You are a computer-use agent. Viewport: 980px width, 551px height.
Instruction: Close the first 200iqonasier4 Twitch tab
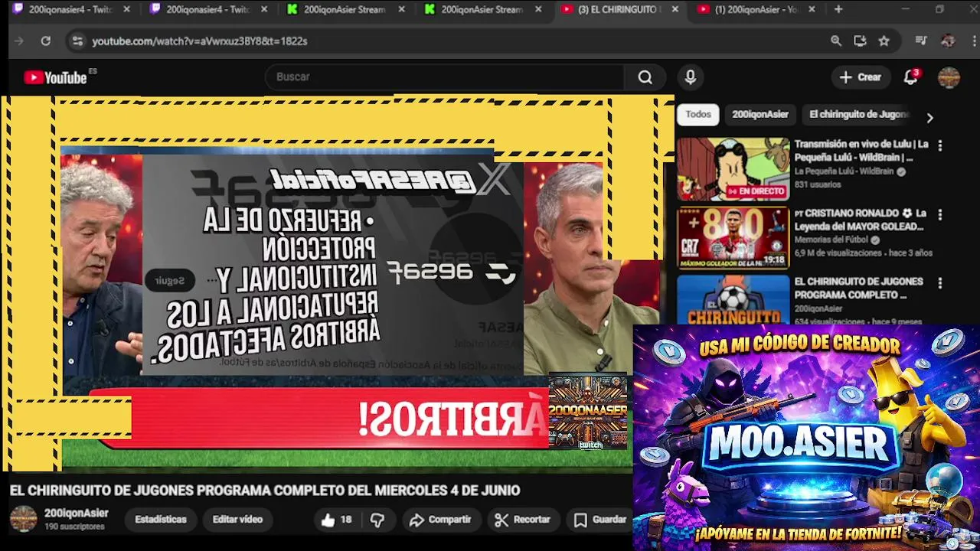tap(127, 9)
